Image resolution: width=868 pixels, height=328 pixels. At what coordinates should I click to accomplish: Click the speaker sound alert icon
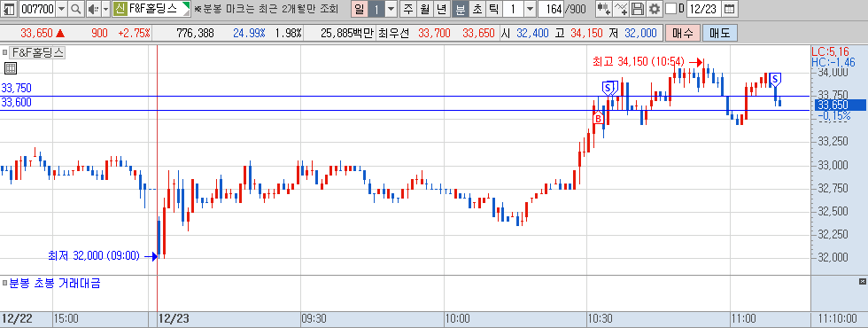tap(93, 9)
